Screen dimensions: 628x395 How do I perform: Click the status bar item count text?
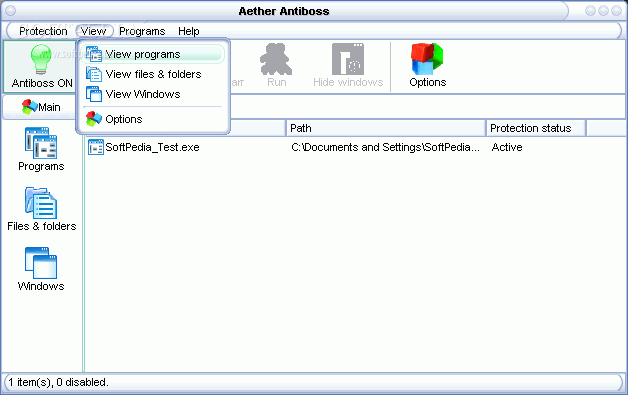point(58,382)
